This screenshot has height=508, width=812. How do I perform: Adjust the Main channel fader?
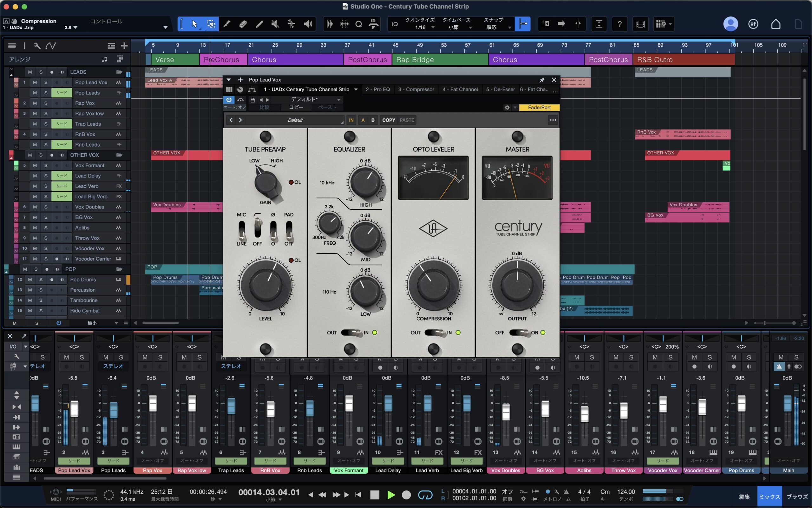click(x=788, y=403)
